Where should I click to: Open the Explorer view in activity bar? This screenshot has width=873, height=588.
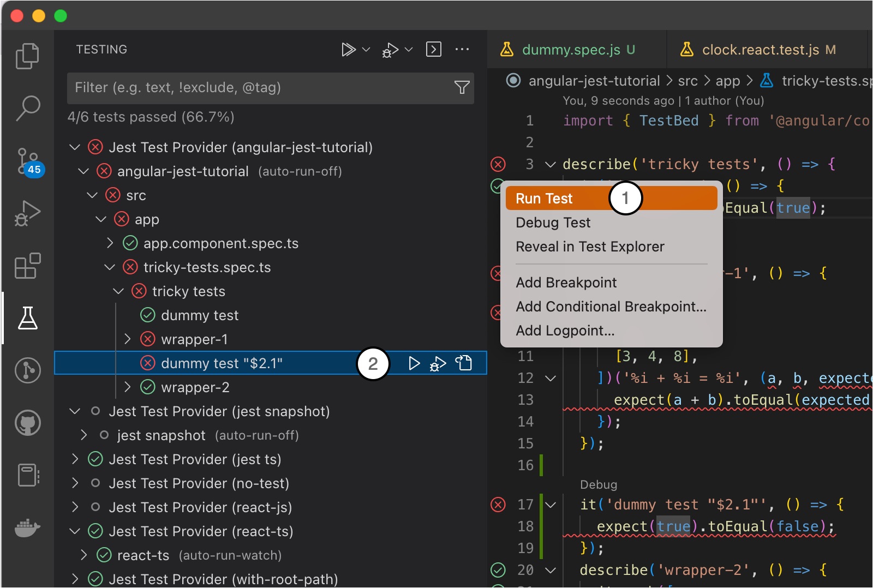(27, 56)
